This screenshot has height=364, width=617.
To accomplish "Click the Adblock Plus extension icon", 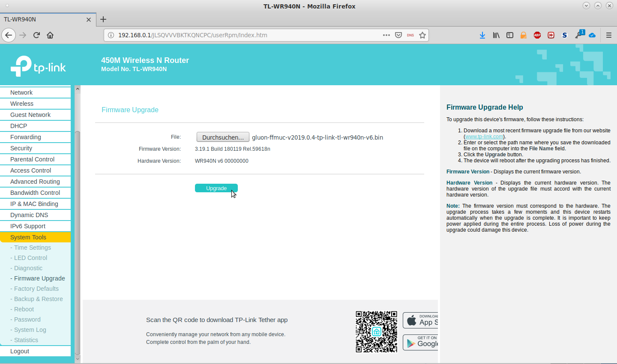I will coord(537,35).
